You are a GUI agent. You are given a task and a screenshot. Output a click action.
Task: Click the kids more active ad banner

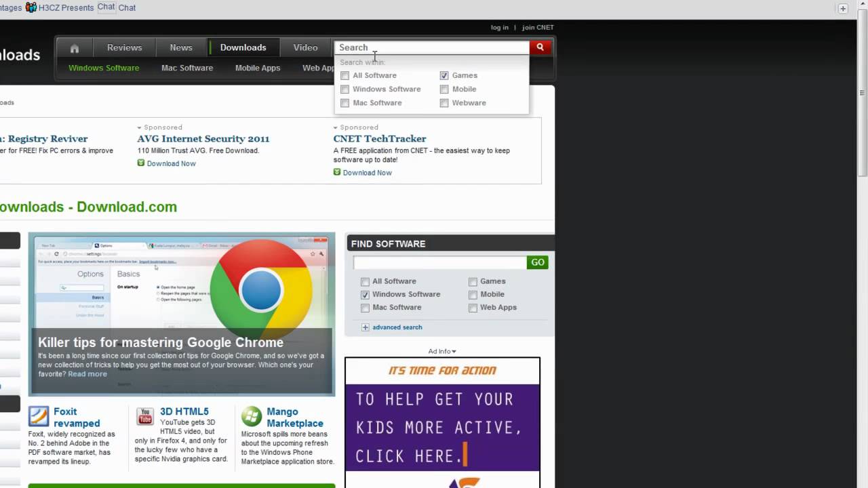(442, 423)
